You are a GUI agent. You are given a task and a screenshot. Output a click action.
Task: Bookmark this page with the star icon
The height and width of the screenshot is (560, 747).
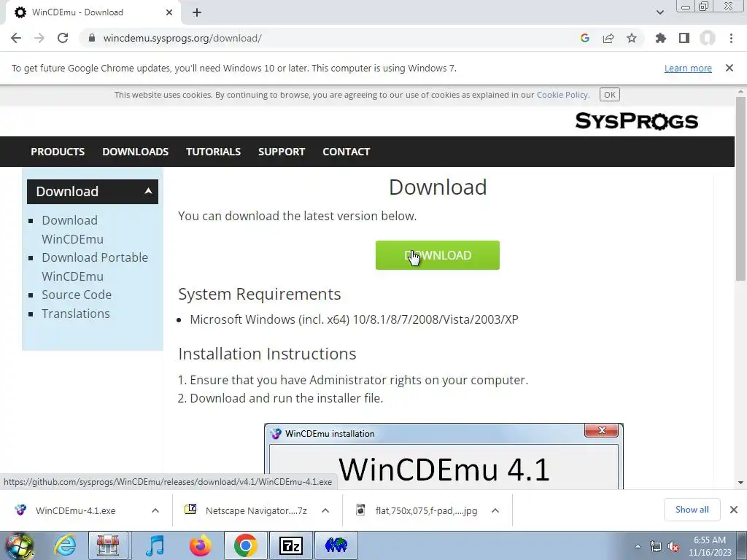[x=632, y=38]
